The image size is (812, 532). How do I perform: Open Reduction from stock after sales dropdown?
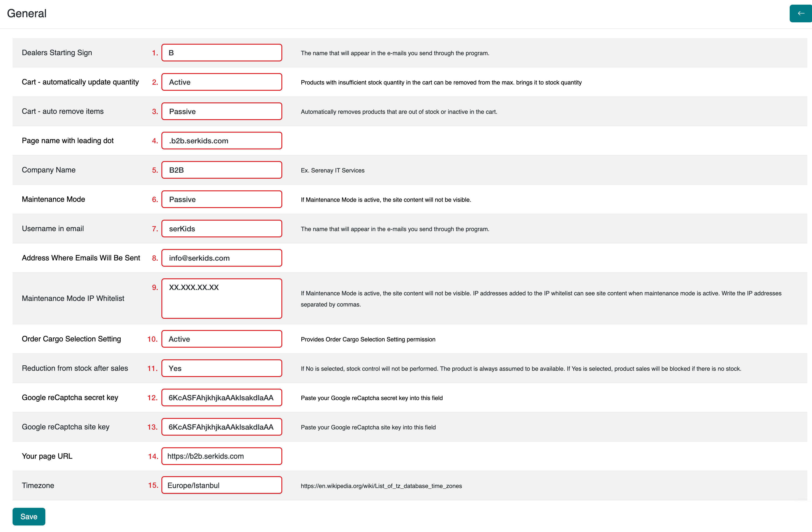click(x=221, y=368)
